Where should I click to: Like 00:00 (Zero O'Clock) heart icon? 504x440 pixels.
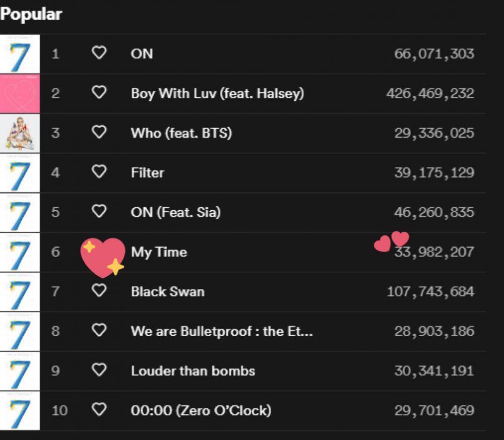coord(99,410)
